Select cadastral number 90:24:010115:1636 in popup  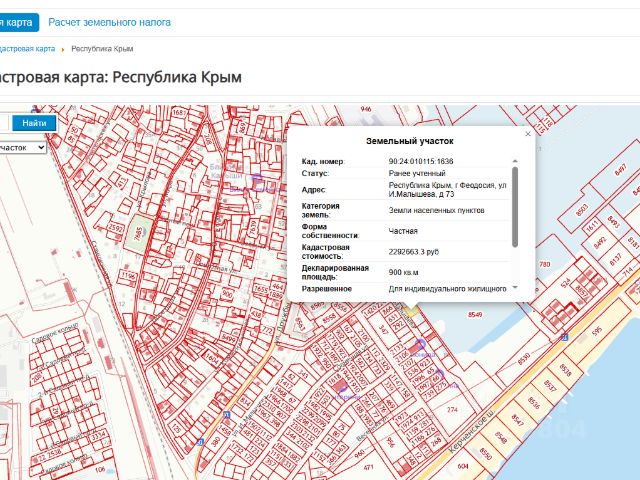click(x=421, y=161)
